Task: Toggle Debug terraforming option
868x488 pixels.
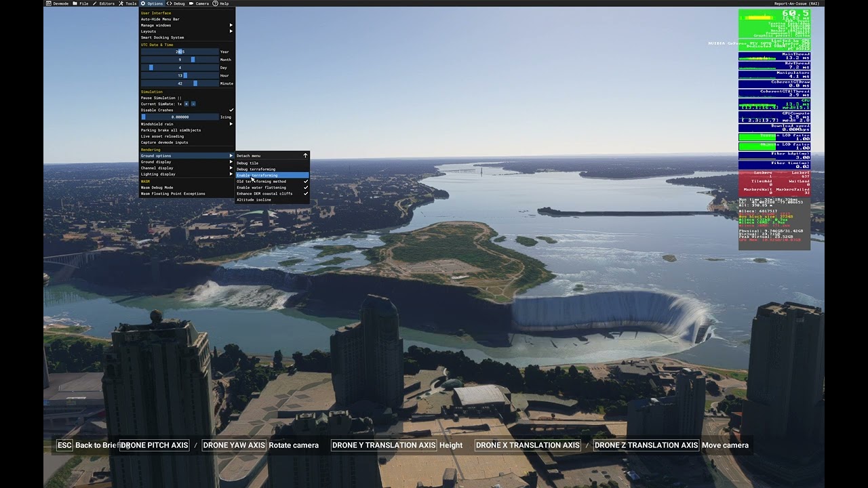Action: click(272, 169)
